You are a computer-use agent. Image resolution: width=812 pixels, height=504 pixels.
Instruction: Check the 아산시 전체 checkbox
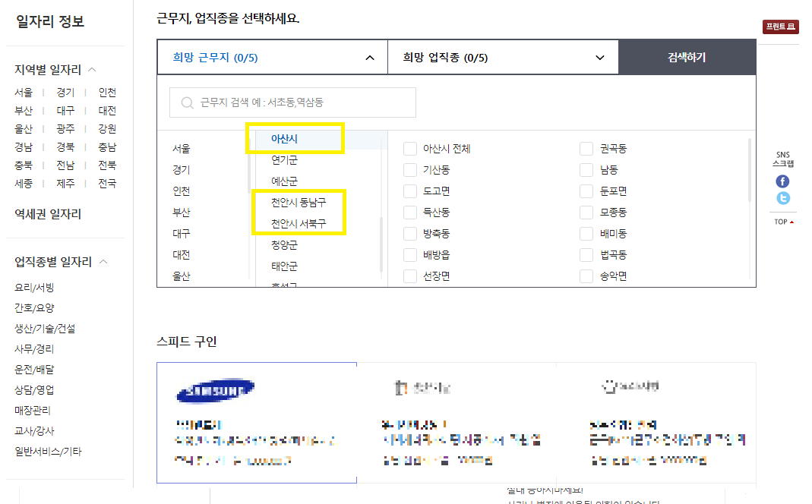(x=410, y=149)
